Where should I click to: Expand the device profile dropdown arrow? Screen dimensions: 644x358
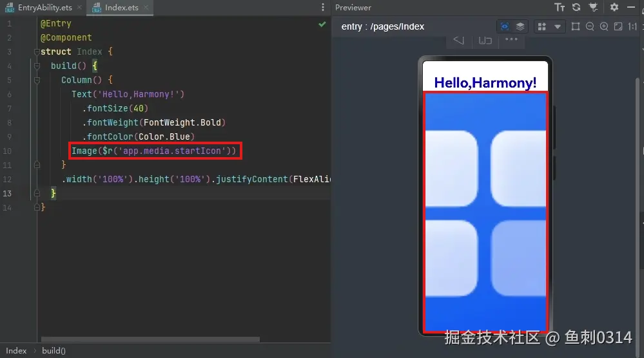(558, 26)
